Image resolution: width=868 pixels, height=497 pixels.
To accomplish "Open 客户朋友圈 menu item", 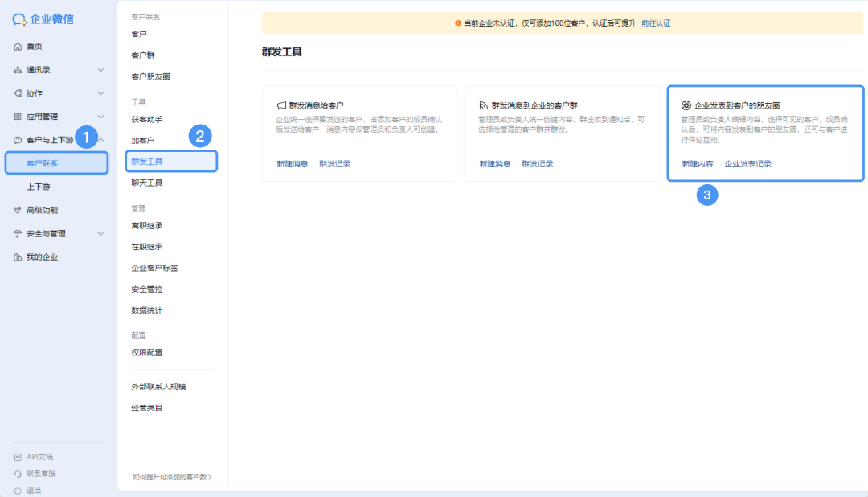I will 150,76.
